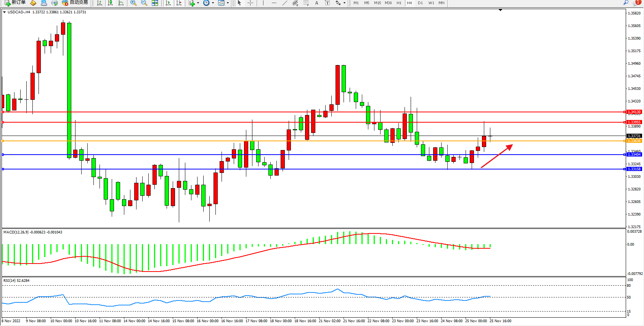Switch chart to candlestick mode

coord(110,3)
